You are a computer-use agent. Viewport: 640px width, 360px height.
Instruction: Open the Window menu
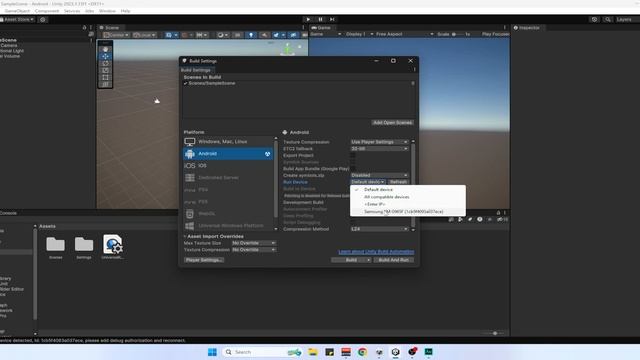107,11
